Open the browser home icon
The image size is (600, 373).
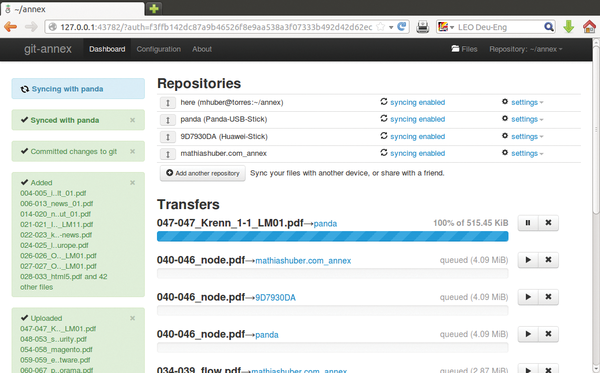tap(589, 27)
